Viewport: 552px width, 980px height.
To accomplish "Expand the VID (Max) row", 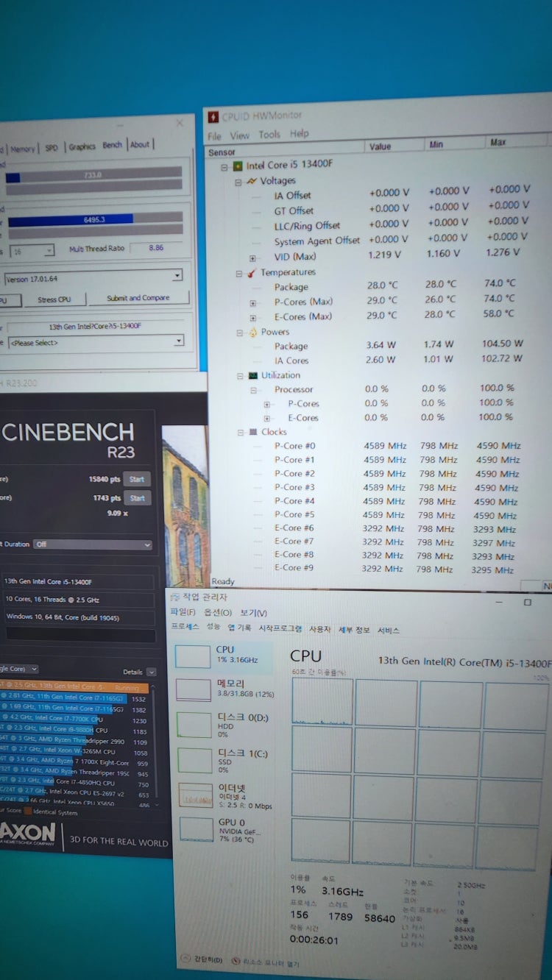I will [253, 258].
